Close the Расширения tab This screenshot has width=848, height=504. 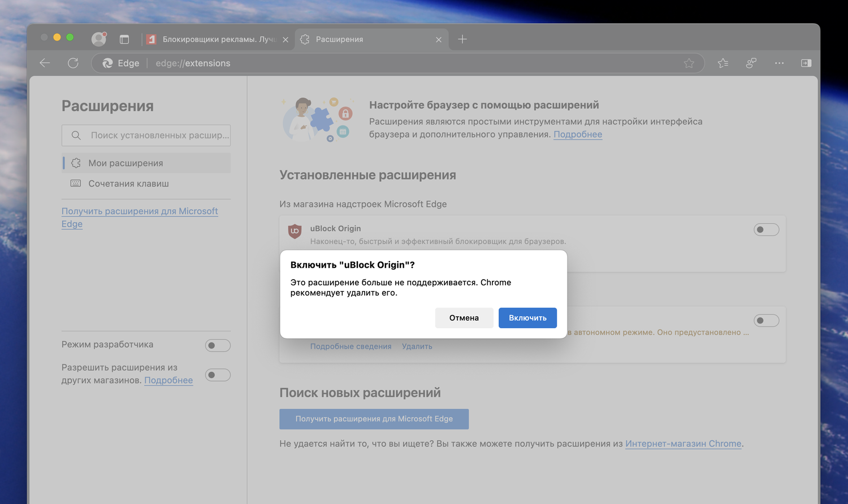[x=439, y=40]
